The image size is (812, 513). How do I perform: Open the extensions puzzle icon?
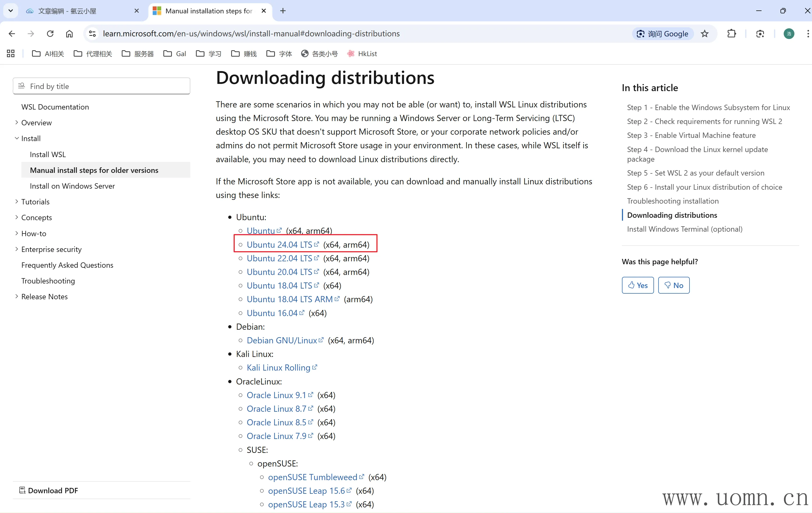click(731, 33)
